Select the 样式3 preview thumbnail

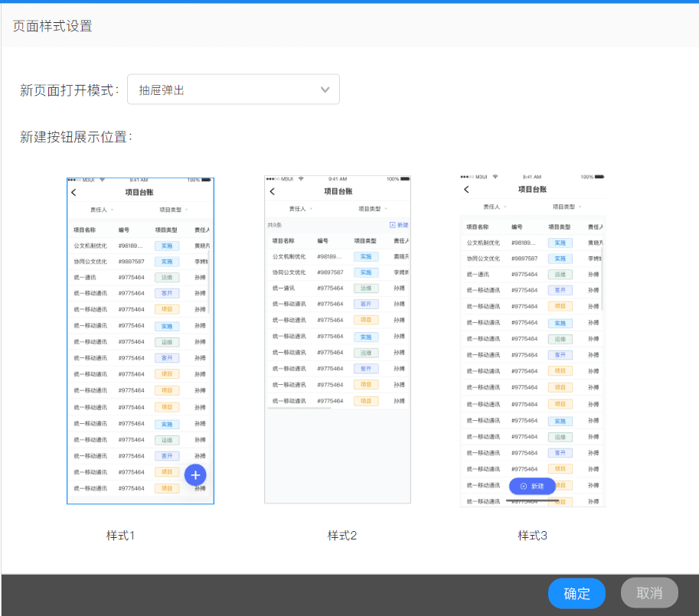click(x=533, y=341)
